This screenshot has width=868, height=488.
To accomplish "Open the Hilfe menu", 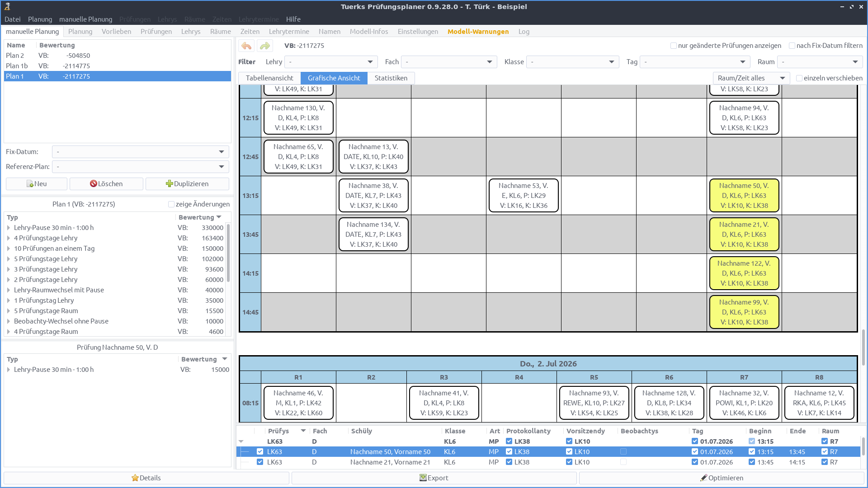I will point(293,19).
